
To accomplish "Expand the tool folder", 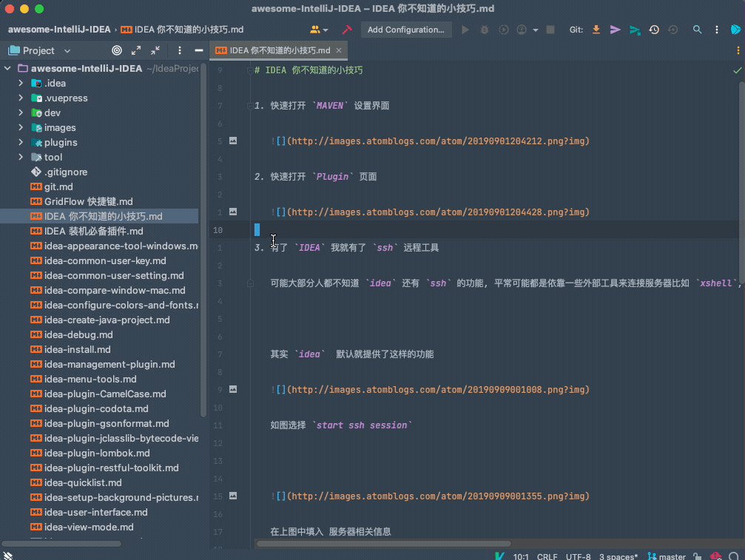I will pyautogui.click(x=21, y=157).
